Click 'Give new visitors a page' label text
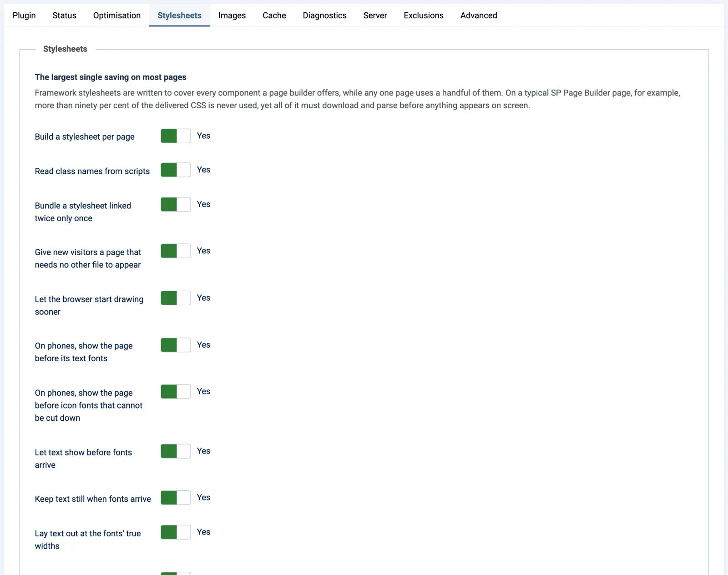Screen dimensions: 728x575 pyautogui.click(x=88, y=258)
